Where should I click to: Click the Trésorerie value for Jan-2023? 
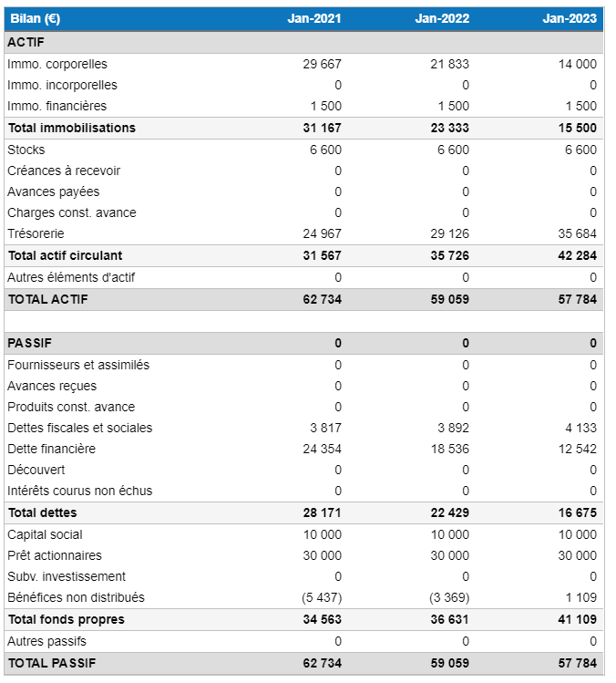578,233
